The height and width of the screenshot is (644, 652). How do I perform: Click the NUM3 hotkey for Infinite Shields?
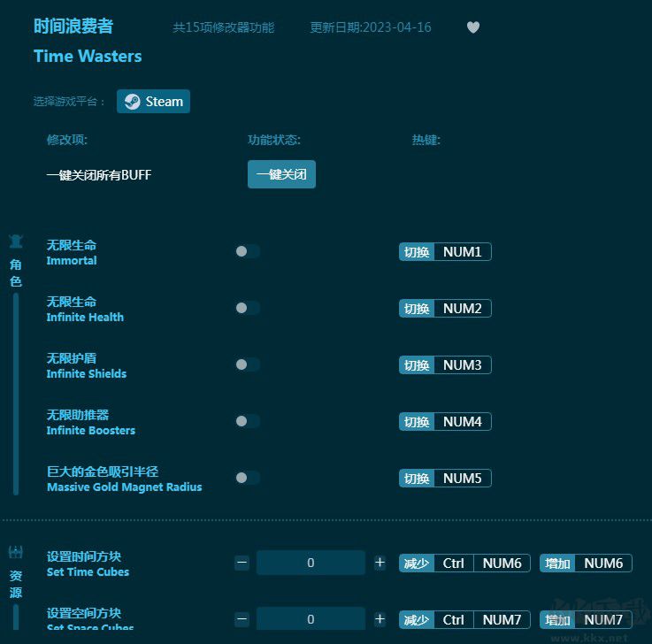[x=445, y=364]
